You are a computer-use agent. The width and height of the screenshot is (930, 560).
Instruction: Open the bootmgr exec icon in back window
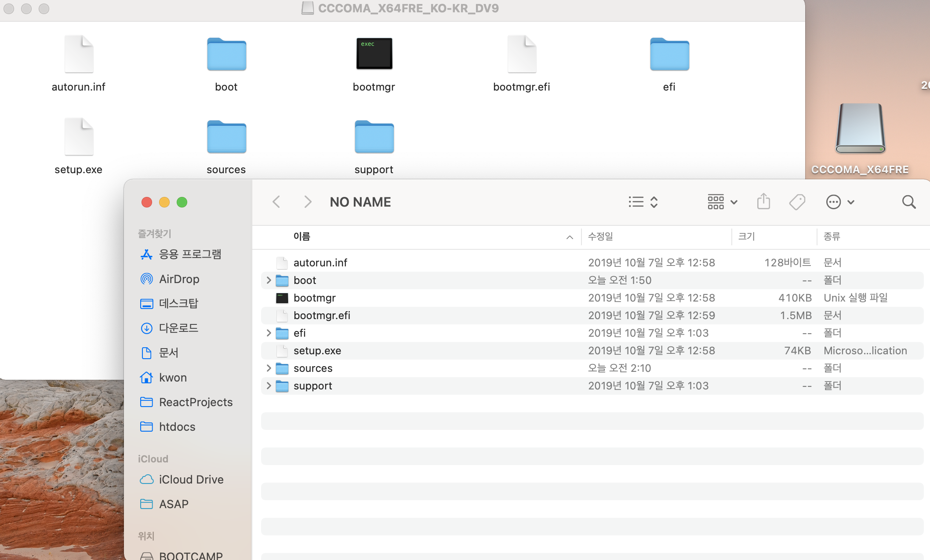[x=374, y=54]
